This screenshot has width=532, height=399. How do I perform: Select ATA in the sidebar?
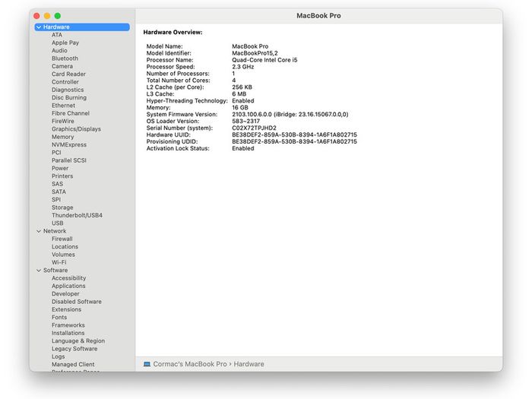click(57, 35)
